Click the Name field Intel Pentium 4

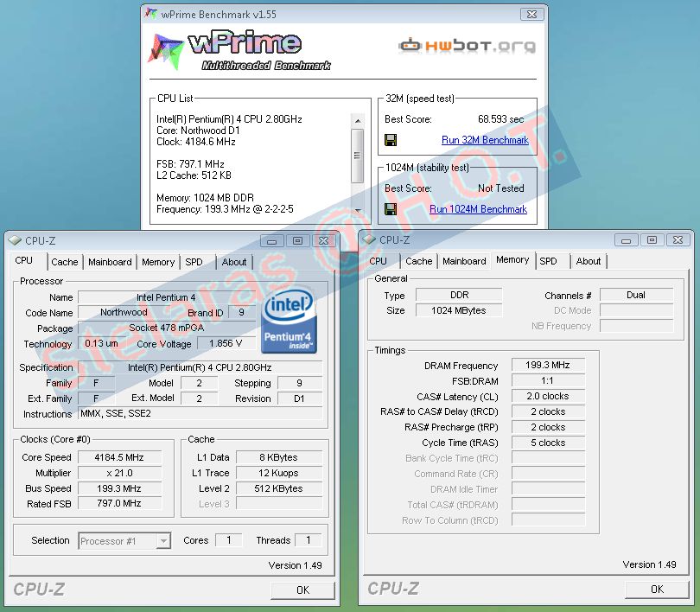166,297
